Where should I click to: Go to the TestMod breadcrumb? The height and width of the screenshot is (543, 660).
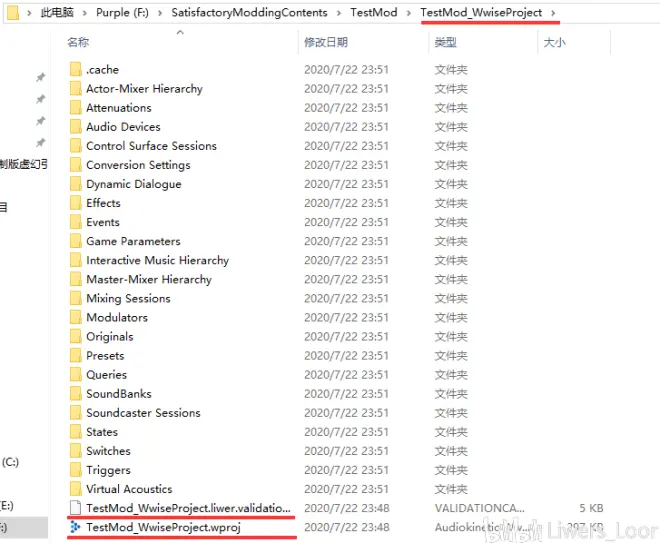(x=374, y=13)
